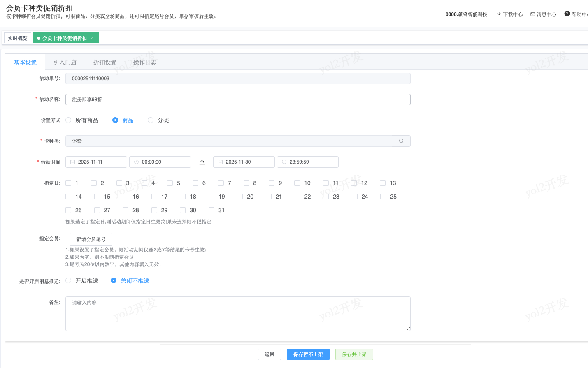Check the day 14 checkbox
The image size is (588, 368).
point(68,197)
